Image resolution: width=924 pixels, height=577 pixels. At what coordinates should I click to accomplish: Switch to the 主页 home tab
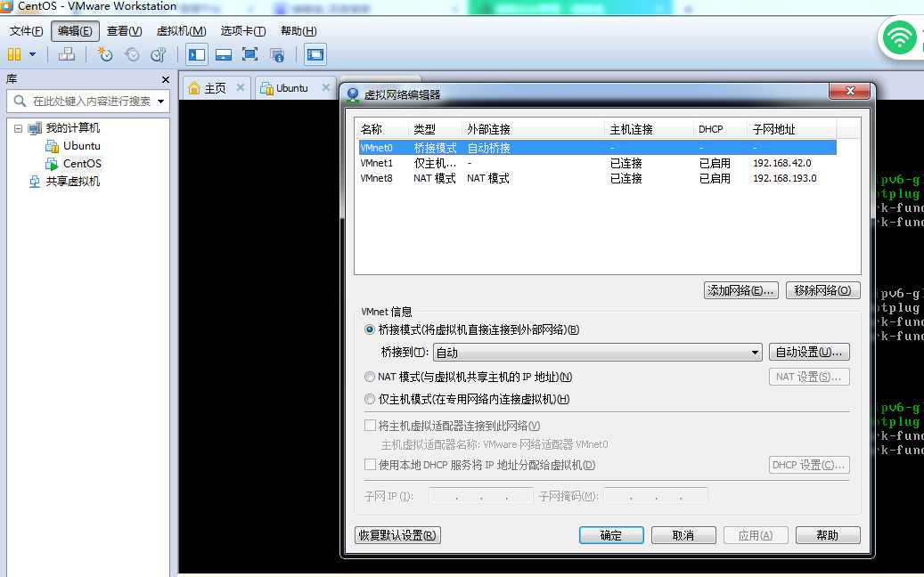click(215, 88)
